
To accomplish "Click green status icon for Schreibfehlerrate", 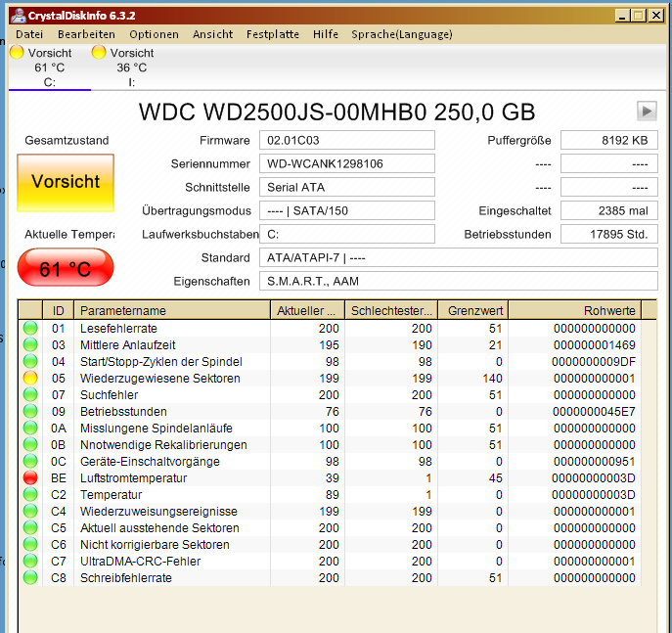I will [x=30, y=577].
